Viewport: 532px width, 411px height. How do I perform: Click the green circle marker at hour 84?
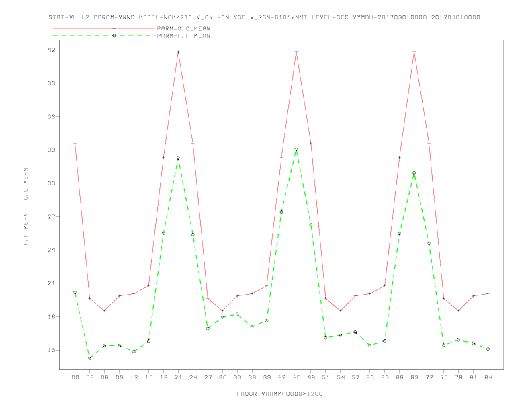488,349
